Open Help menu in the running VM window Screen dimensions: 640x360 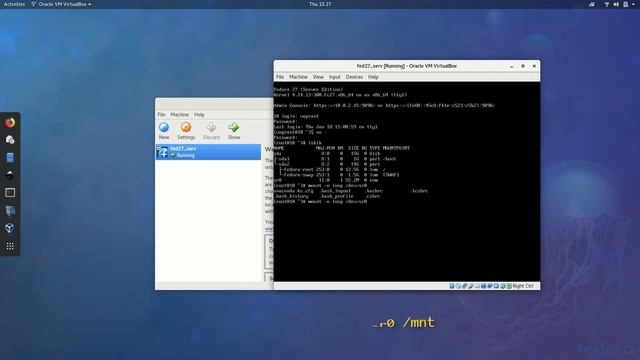(x=373, y=77)
